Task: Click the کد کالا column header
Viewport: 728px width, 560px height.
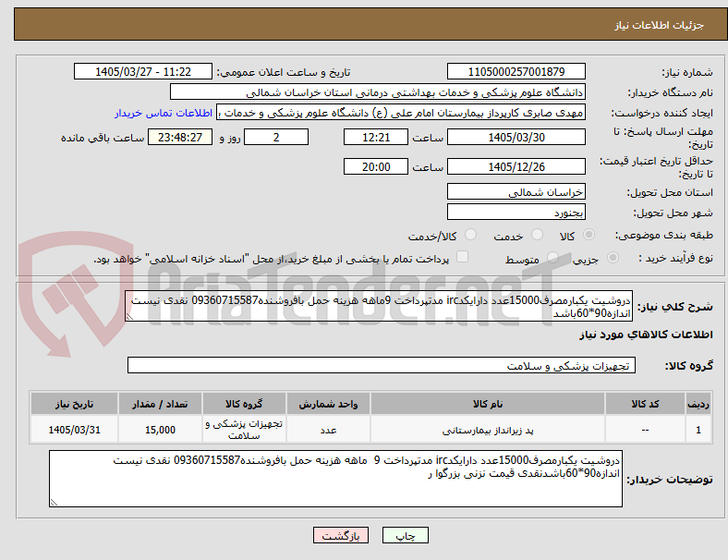Action: [645, 404]
